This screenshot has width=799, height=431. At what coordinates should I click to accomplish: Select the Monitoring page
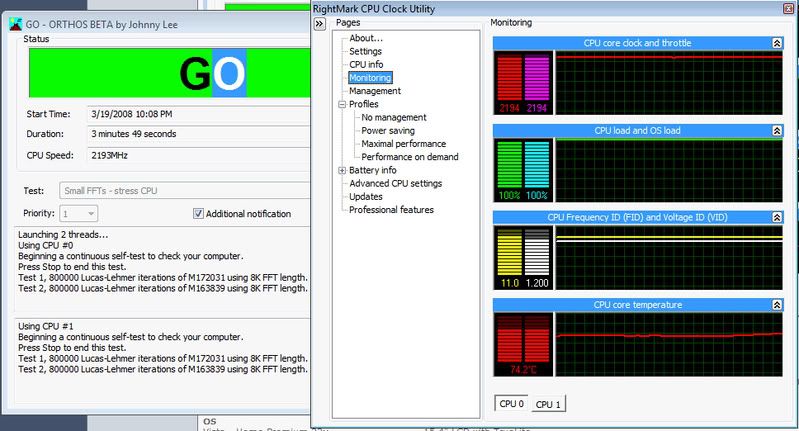pos(370,78)
